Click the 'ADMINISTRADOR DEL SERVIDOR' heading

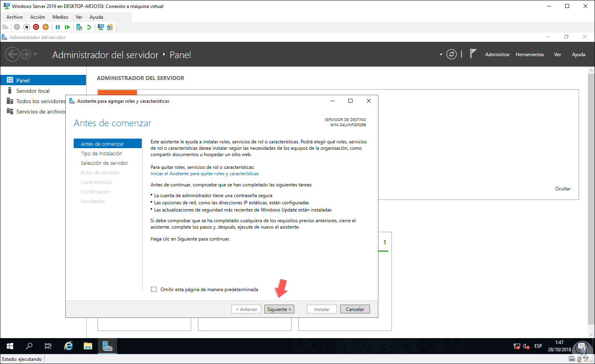[141, 78]
